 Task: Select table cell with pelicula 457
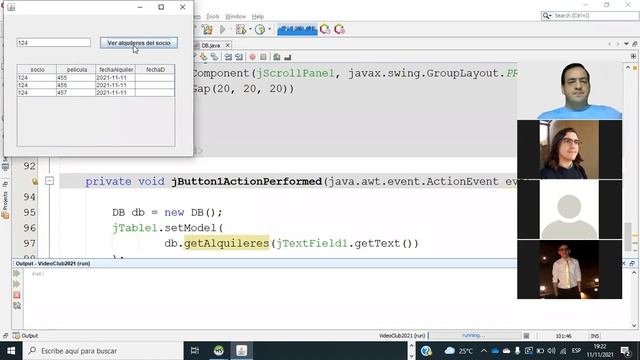[x=76, y=93]
